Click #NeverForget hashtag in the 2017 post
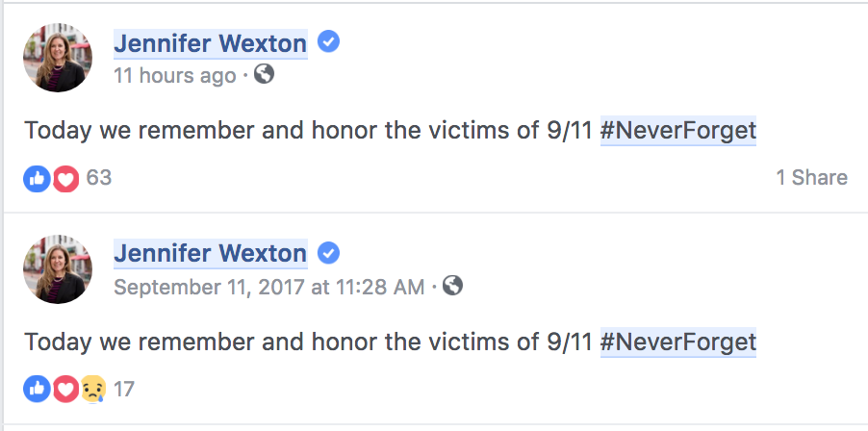The image size is (868, 431). click(677, 342)
